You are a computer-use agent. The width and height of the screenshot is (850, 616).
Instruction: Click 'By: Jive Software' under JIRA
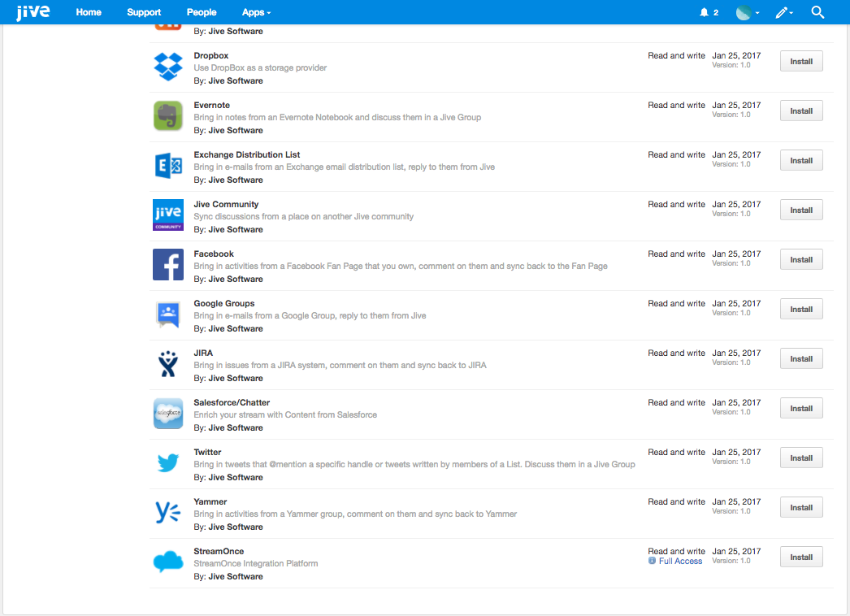[x=228, y=378]
